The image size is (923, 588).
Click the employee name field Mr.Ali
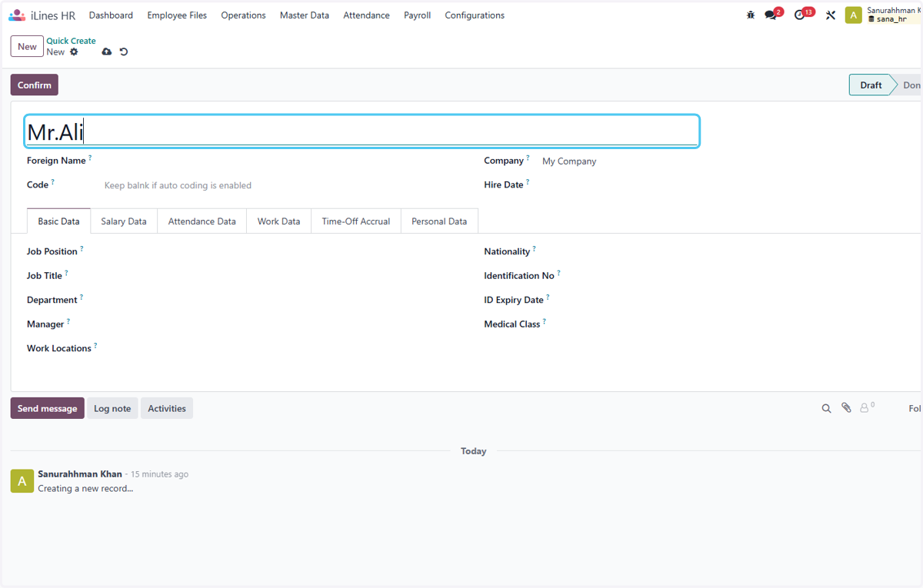click(362, 131)
